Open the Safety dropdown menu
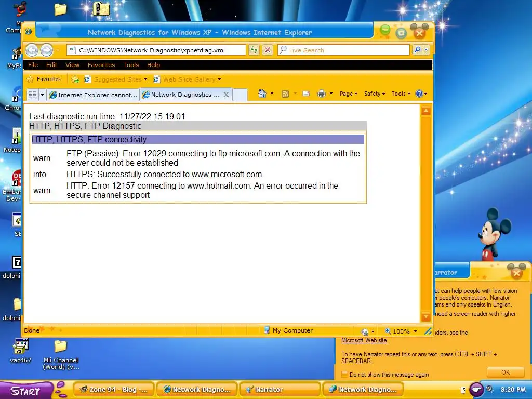This screenshot has height=399, width=532. coord(374,94)
